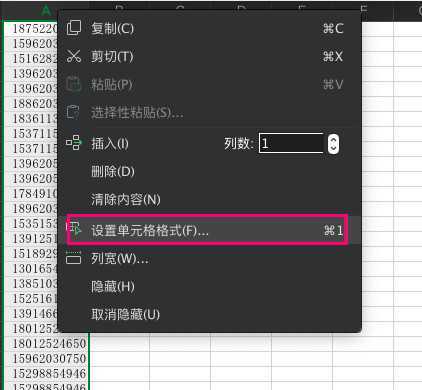Choose 插入(I) menu entry
422x390 pixels.
tap(110, 144)
